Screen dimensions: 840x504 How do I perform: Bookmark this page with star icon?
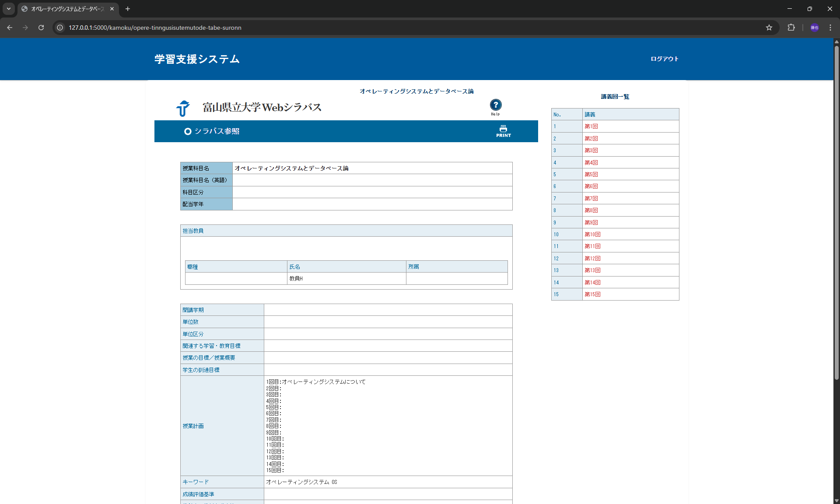click(x=769, y=28)
